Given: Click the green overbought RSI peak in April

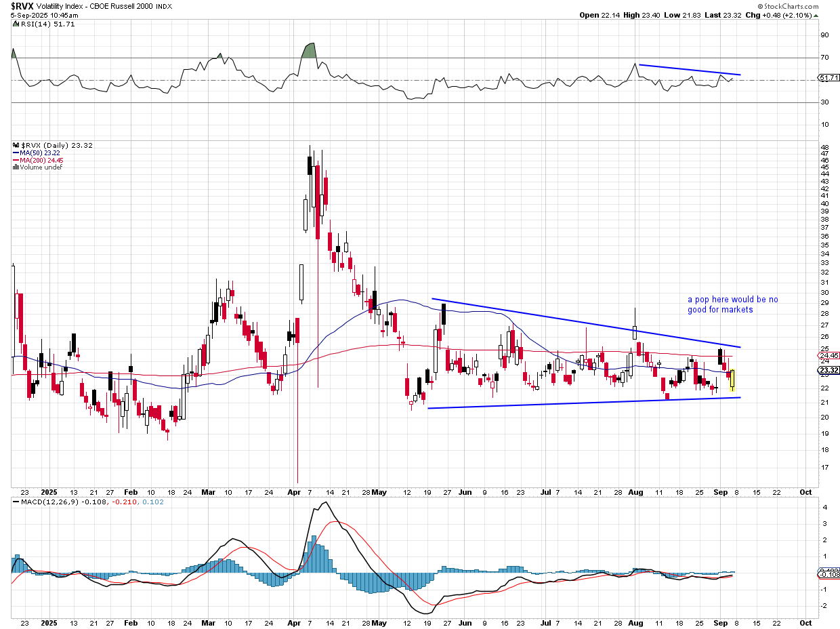Looking at the screenshot, I should pyautogui.click(x=310, y=51).
